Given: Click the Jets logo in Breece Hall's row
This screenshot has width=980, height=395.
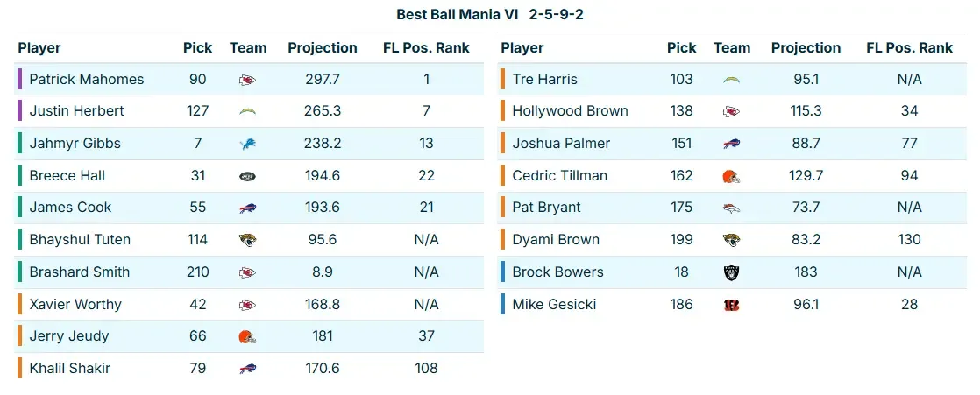Looking at the screenshot, I should coord(248,176).
